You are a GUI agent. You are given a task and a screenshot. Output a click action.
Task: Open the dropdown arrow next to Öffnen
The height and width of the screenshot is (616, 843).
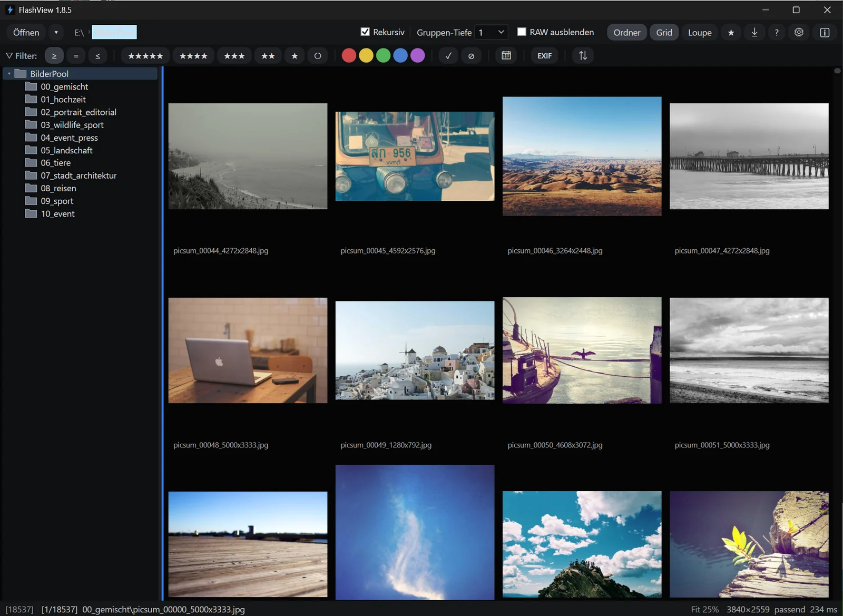click(56, 32)
